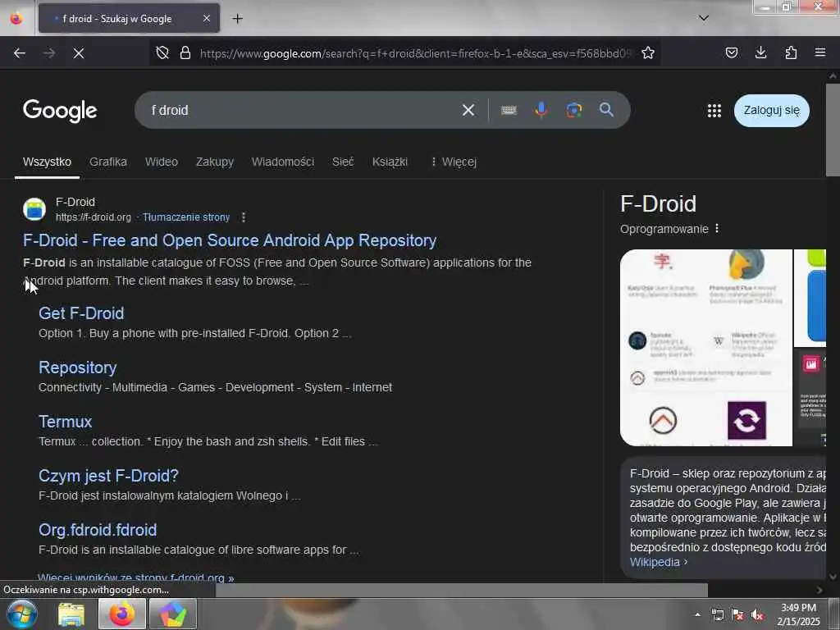
Task: Open 'F-Droid - Free and Open Source Android App Repository'
Action: coord(230,240)
